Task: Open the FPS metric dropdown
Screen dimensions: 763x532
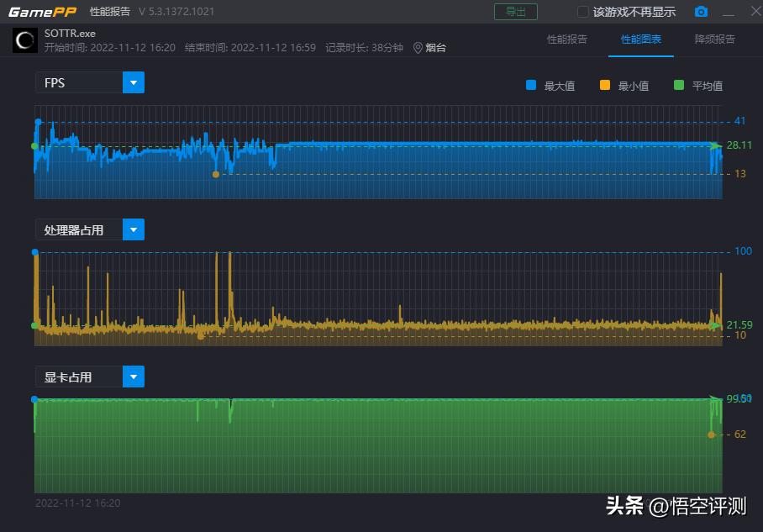Action: pos(134,82)
